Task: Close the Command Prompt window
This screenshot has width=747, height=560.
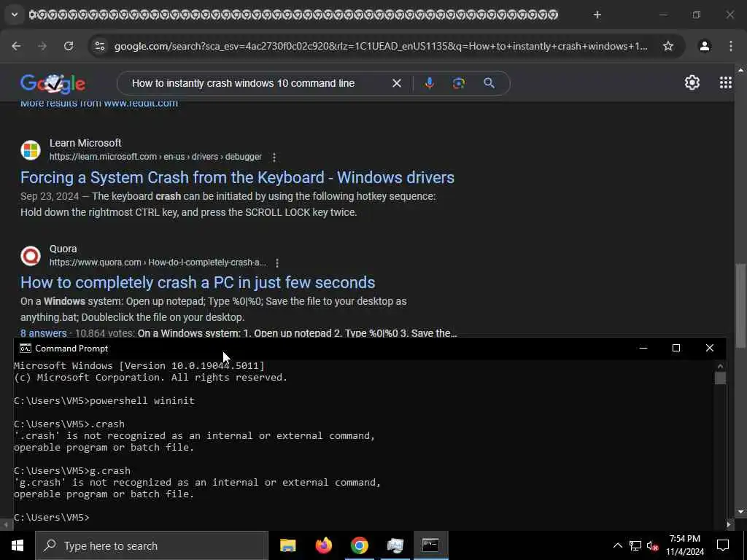Action: [x=709, y=348]
